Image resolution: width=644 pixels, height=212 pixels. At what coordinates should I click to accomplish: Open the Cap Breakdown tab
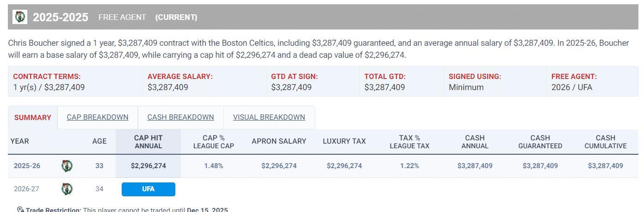tap(98, 117)
